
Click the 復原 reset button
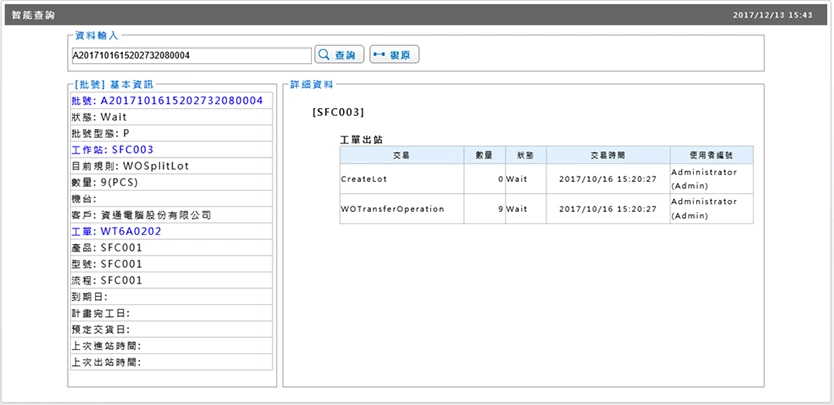tap(394, 54)
